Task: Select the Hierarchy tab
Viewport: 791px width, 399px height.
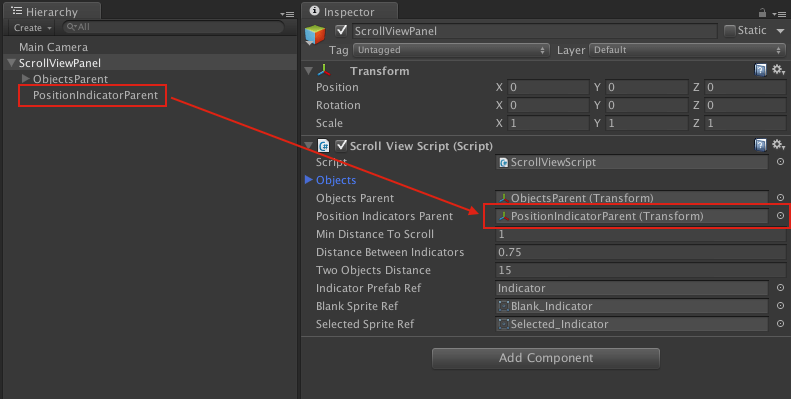Action: [x=51, y=11]
